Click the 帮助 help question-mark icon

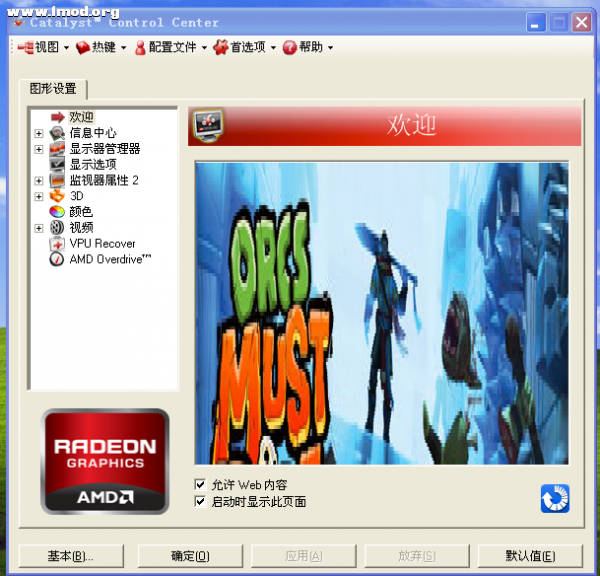(290, 47)
